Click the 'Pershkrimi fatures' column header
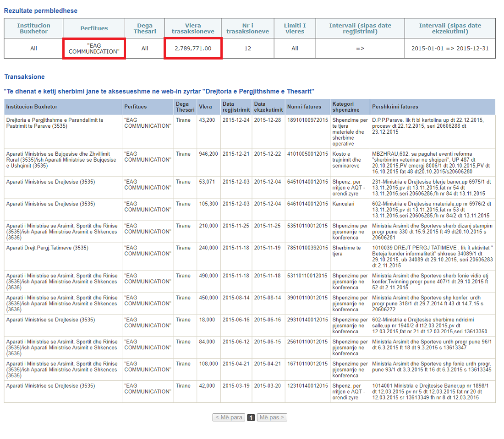The image size is (504, 439). tap(395, 107)
